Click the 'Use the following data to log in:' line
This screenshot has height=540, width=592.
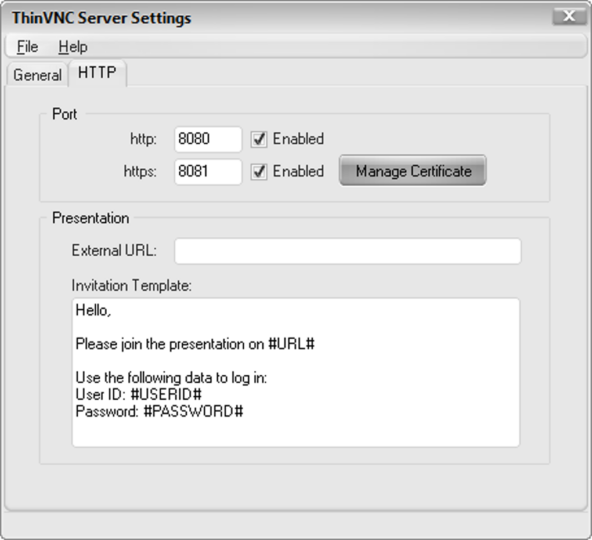point(171,378)
